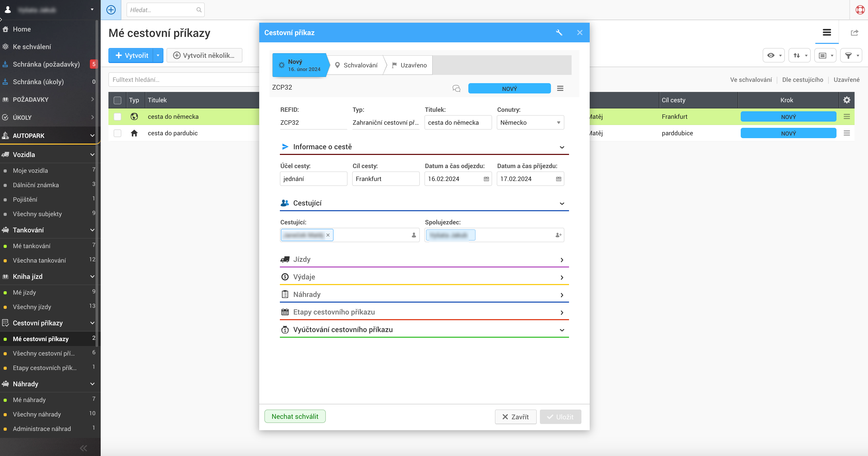Click the circled plus quick-add icon
868x456 pixels.
pyautogui.click(x=111, y=10)
